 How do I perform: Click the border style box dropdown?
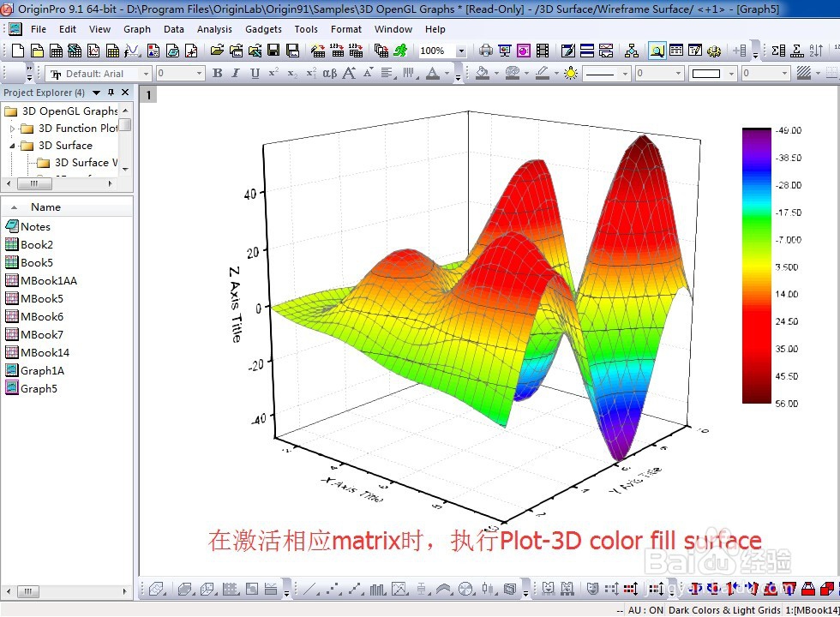pos(732,74)
